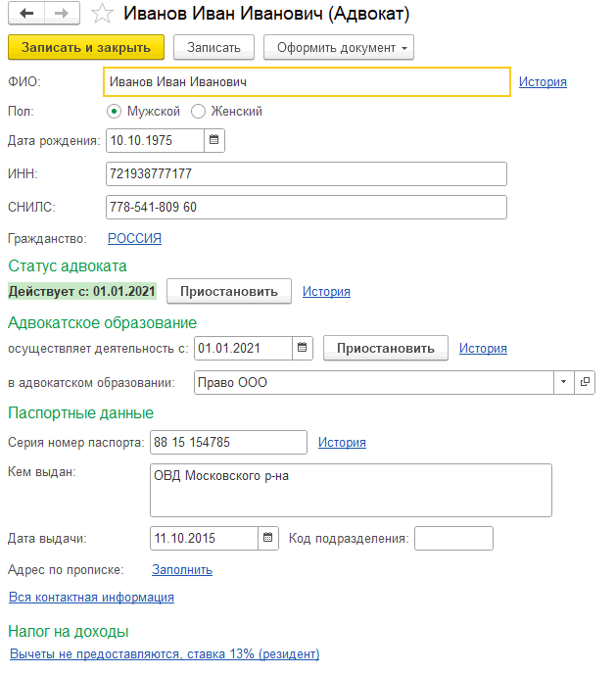Viewport: 616px width, 674px height.
Task: Expand the адвокатское образование dropdown list
Action: click(x=564, y=383)
